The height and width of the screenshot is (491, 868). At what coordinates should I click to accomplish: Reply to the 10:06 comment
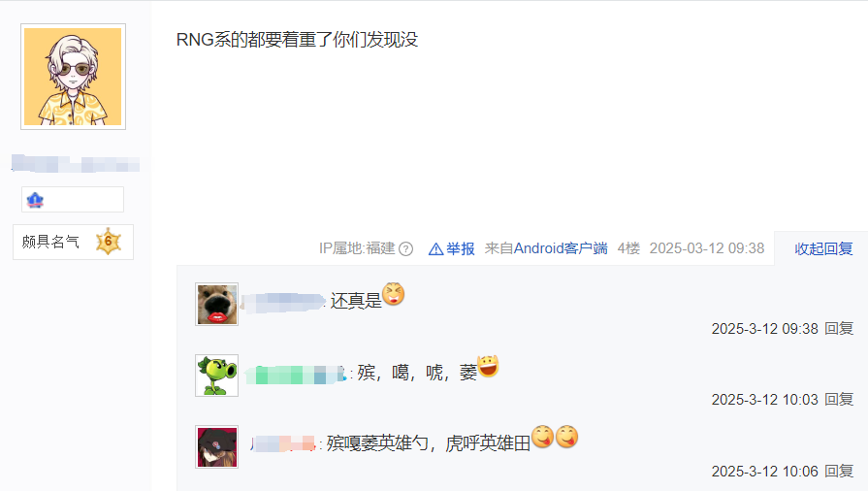click(x=839, y=471)
